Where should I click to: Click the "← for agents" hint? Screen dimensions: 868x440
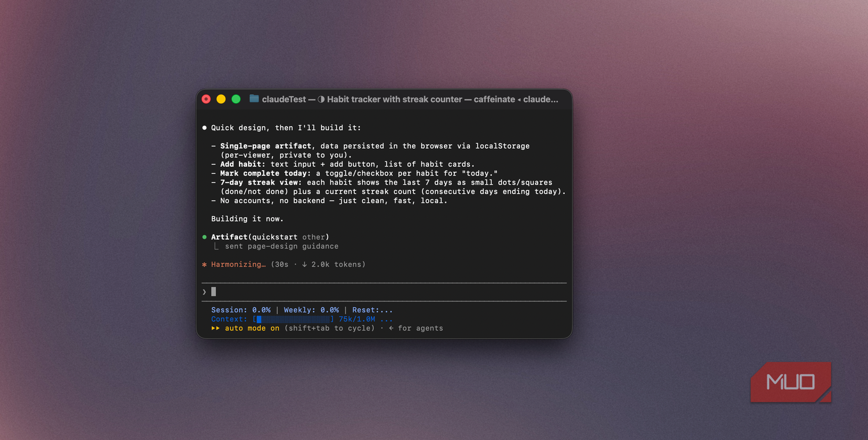tap(415, 328)
